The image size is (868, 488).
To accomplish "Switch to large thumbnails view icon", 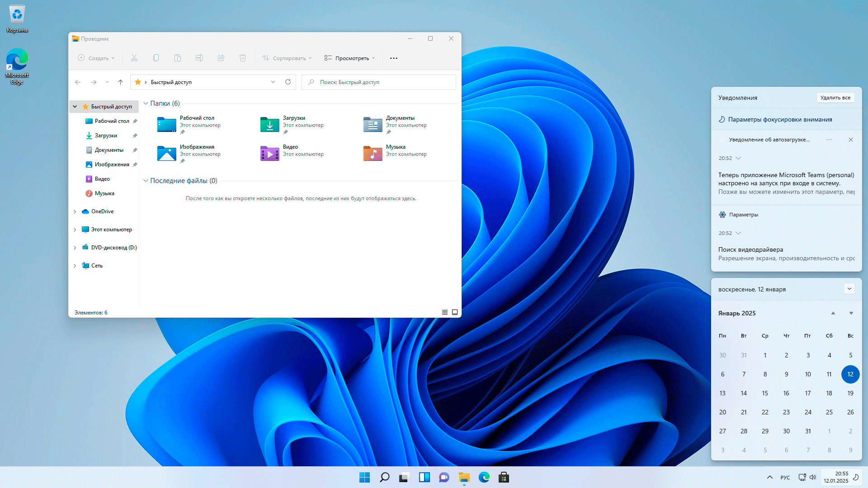I will 455,312.
